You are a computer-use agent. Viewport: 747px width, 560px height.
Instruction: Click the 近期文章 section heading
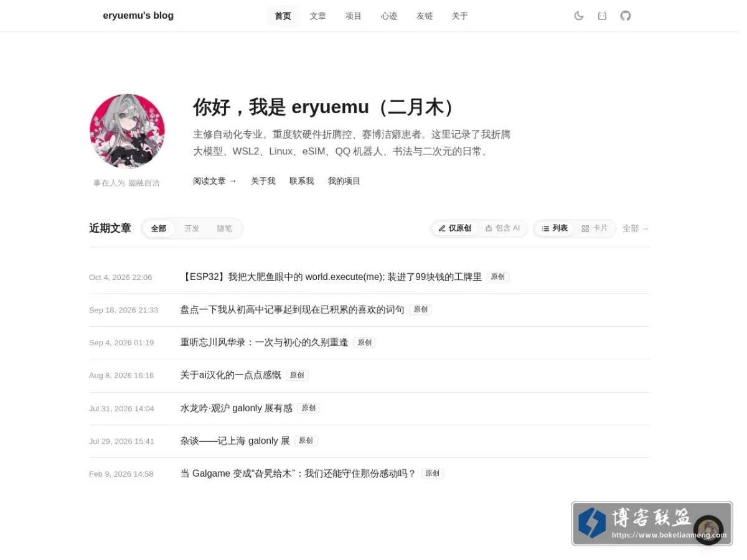pos(110,228)
